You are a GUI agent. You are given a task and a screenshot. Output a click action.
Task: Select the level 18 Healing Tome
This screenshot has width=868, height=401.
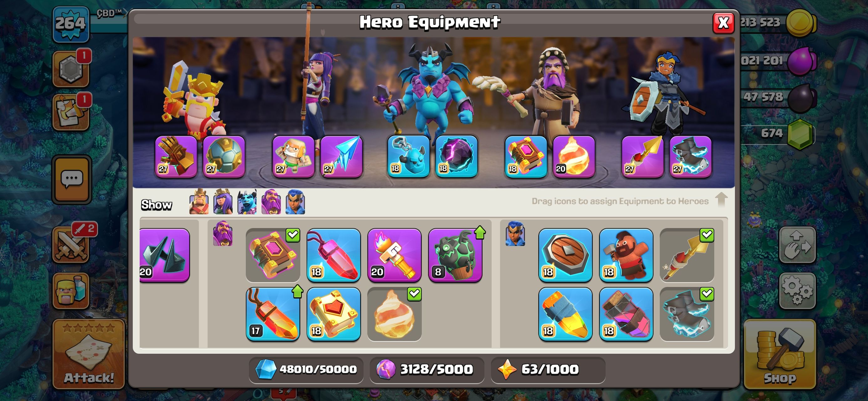tap(333, 314)
